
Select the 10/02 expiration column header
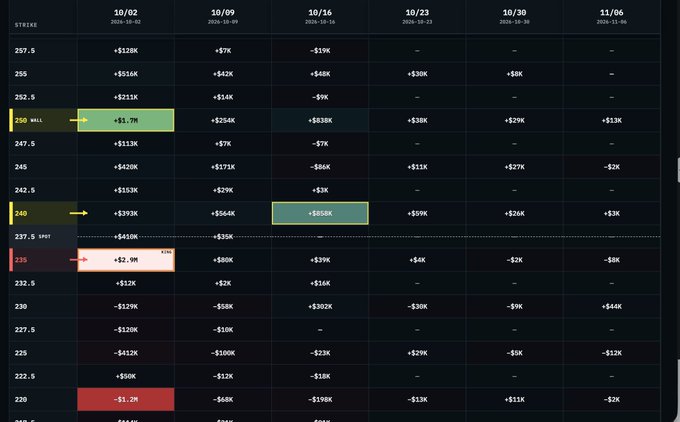point(126,16)
